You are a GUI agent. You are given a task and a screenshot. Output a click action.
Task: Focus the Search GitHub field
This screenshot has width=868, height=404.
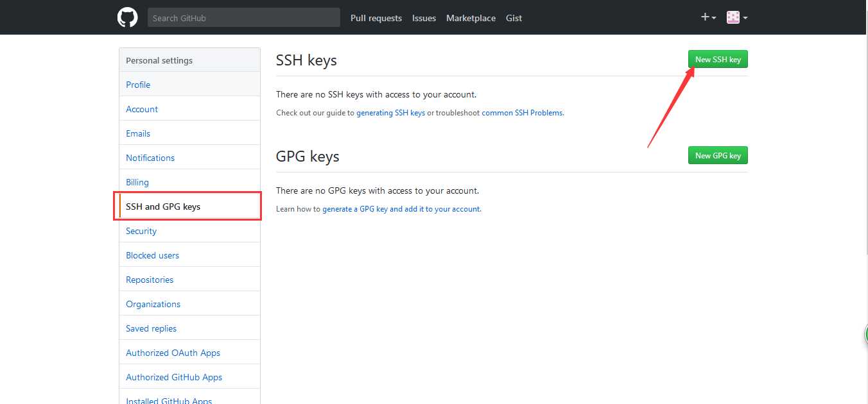coord(244,18)
